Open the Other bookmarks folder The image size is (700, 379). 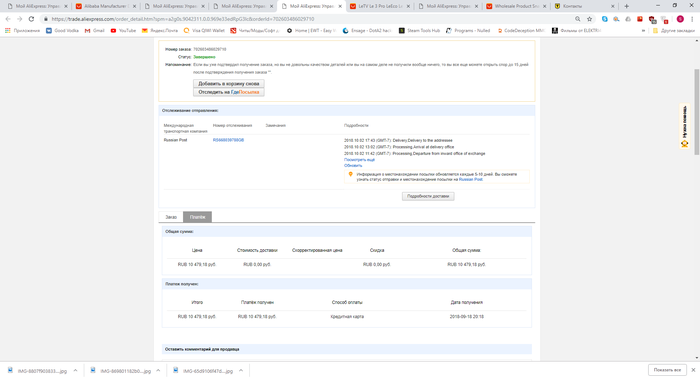(674, 31)
